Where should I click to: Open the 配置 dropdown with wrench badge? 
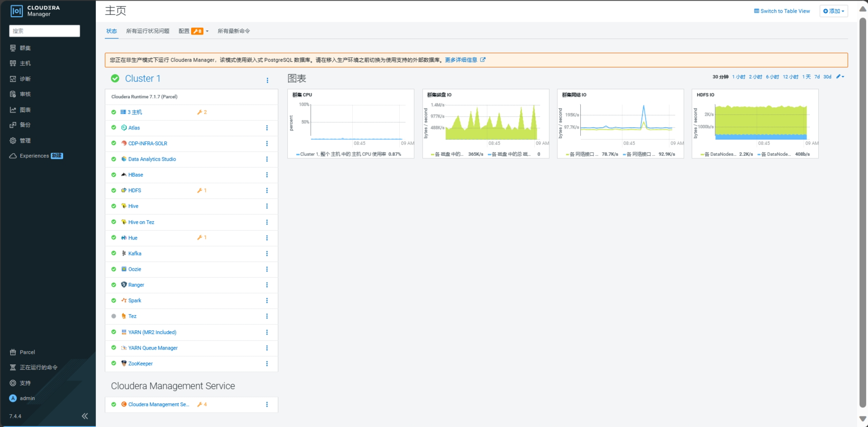tap(193, 31)
